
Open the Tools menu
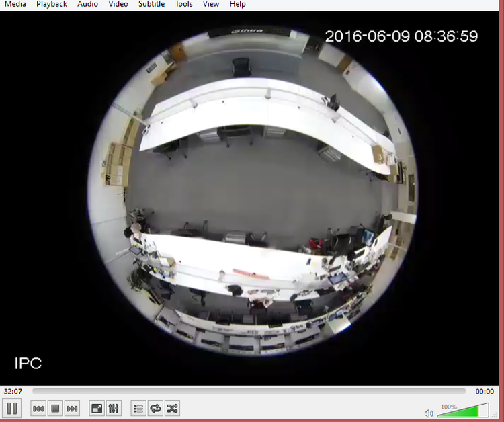183,4
